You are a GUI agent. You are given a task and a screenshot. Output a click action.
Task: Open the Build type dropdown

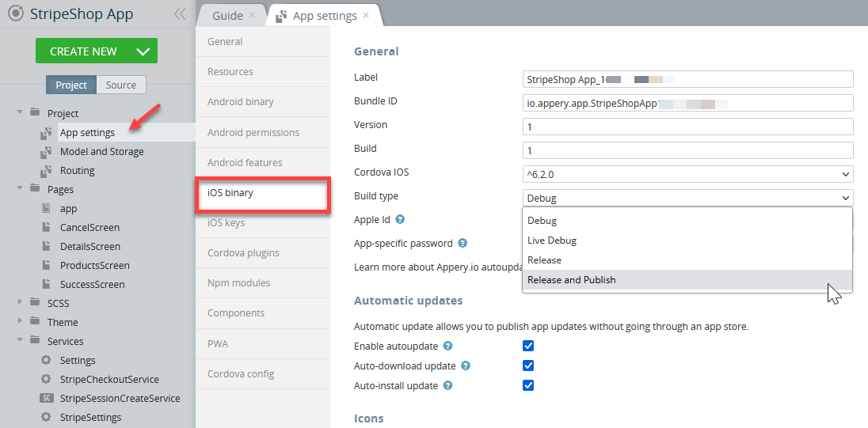click(x=687, y=198)
